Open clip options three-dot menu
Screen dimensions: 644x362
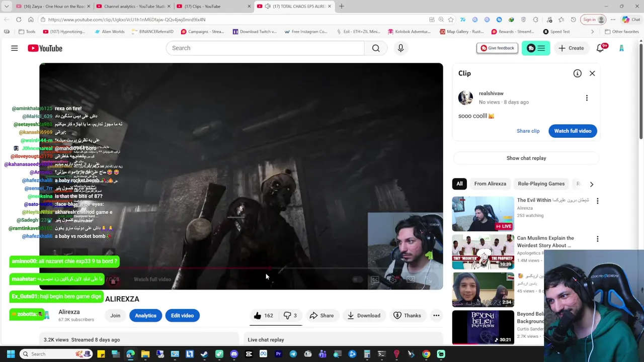click(x=587, y=98)
